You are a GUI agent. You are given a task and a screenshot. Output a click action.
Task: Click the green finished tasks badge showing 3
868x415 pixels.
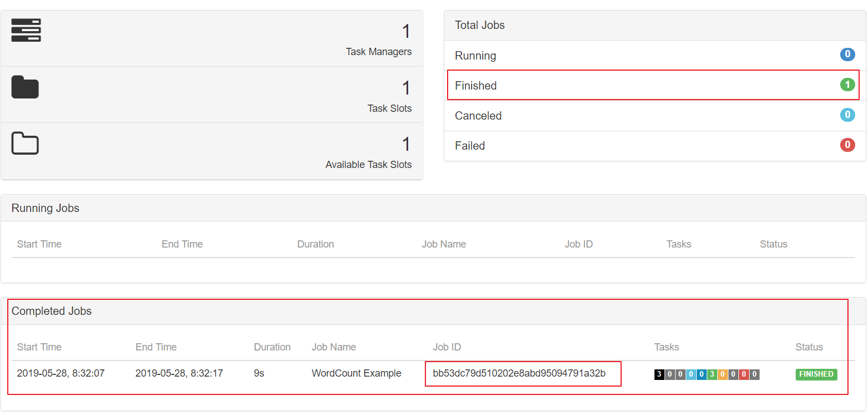pos(712,374)
